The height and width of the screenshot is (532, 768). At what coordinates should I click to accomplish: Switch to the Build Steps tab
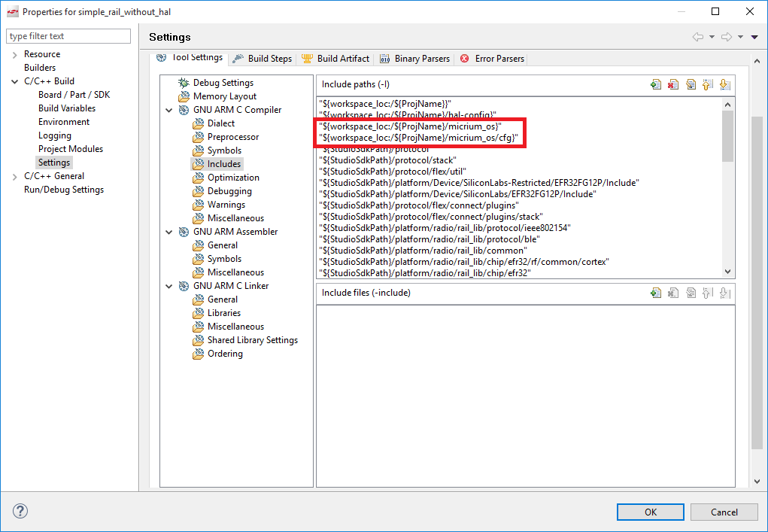click(263, 58)
